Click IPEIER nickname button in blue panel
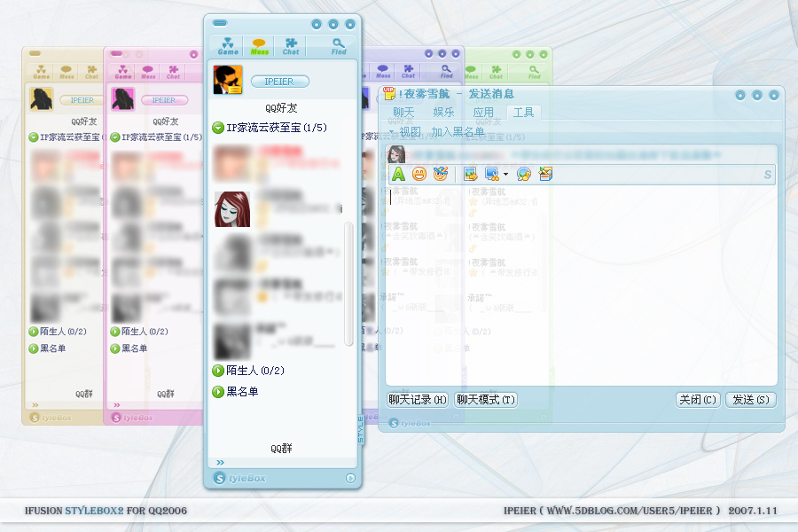Screen dimensions: 798x532 (279, 82)
